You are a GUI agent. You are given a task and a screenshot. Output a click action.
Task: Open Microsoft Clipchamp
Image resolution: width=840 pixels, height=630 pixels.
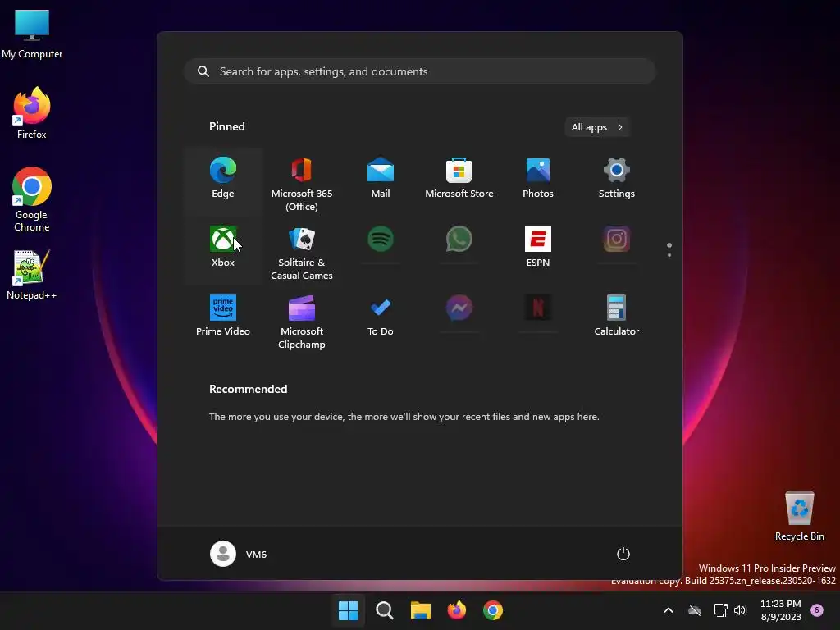(302, 322)
